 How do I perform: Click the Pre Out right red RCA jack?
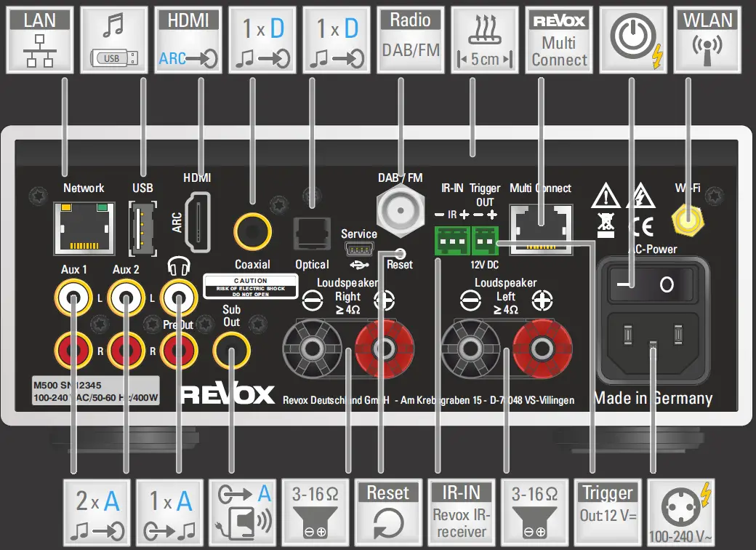(x=179, y=350)
